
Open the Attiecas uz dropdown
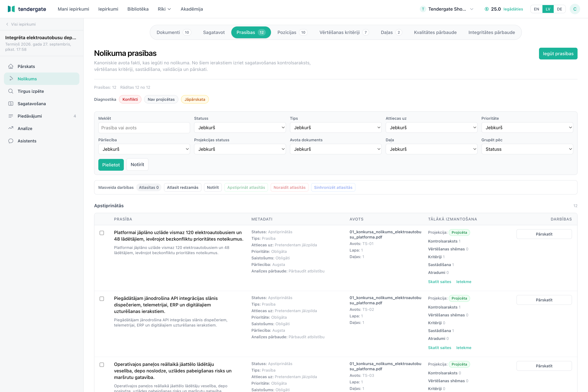(x=431, y=128)
